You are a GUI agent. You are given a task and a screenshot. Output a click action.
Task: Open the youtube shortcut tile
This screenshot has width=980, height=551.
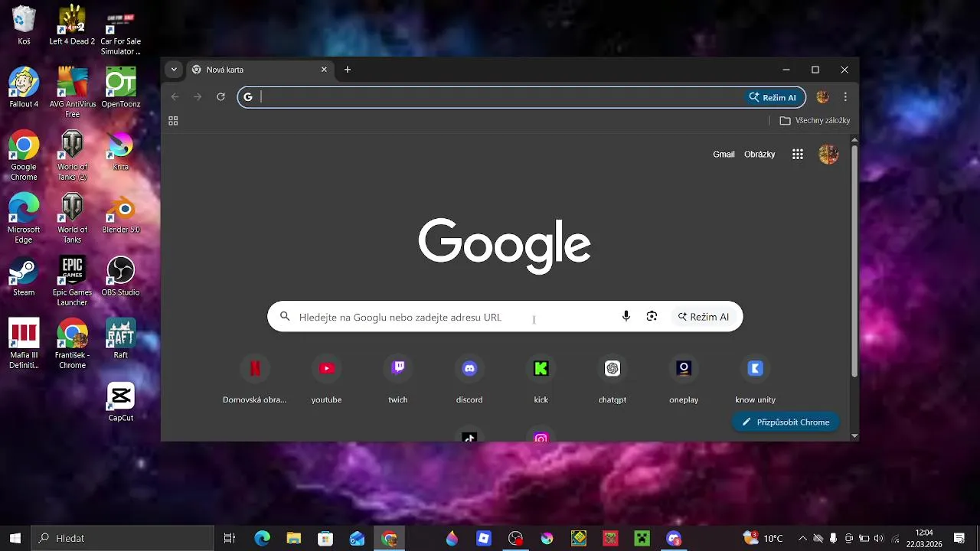[326, 380]
